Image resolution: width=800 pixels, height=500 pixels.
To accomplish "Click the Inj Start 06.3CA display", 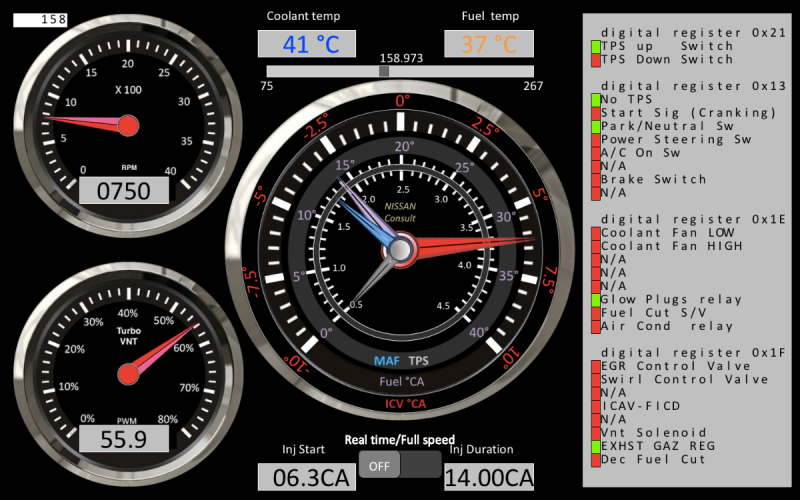I will pyautogui.click(x=313, y=477).
